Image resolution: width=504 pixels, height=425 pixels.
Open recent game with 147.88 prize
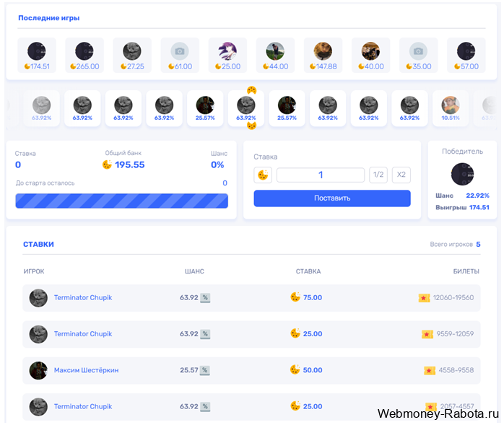[323, 56]
